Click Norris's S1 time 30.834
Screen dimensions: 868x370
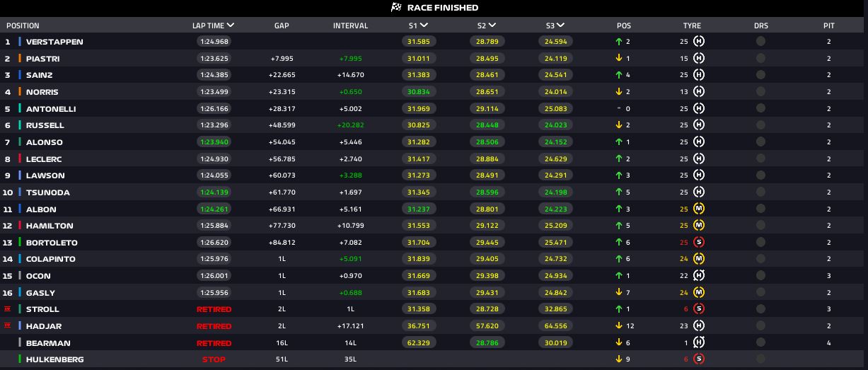(419, 92)
